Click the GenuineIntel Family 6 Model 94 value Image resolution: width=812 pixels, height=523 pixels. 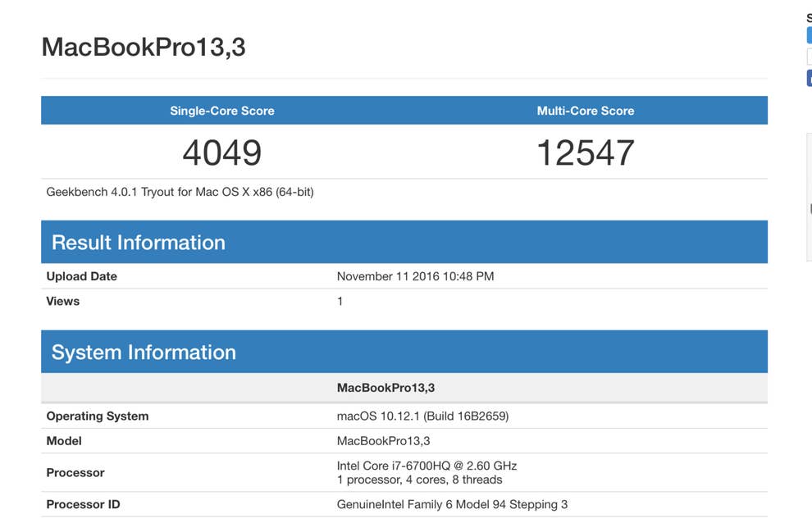click(452, 504)
